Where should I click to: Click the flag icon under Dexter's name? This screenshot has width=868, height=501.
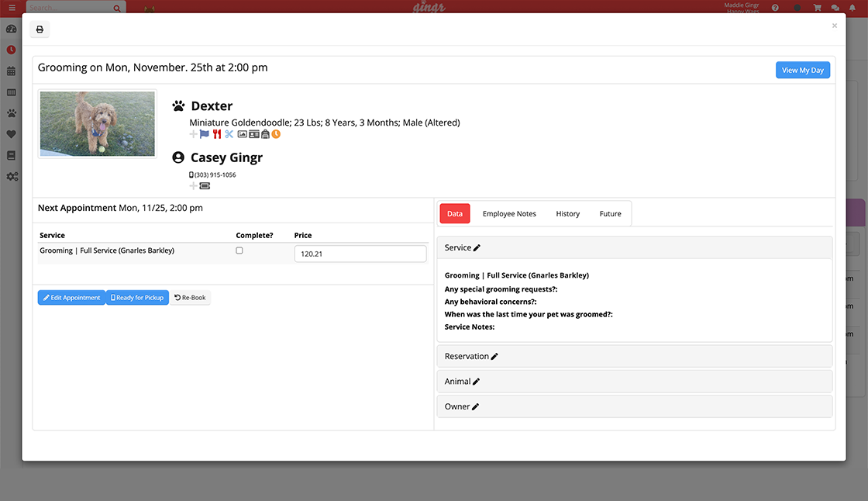204,134
